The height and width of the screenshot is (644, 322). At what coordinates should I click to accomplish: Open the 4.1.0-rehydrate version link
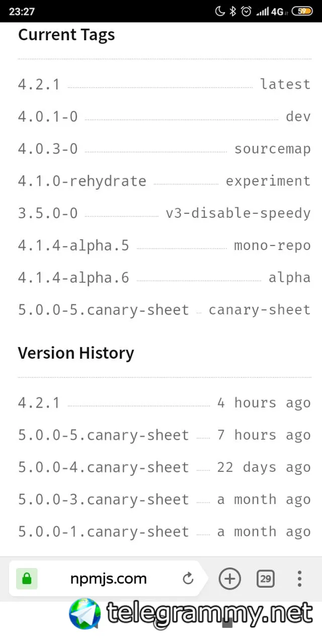pyautogui.click(x=82, y=181)
